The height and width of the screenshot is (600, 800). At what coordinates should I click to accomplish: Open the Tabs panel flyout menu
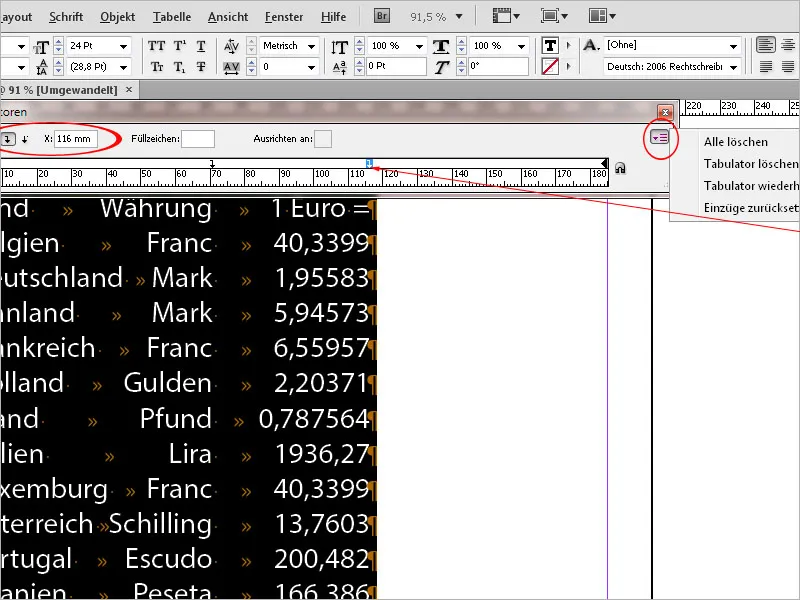659,138
